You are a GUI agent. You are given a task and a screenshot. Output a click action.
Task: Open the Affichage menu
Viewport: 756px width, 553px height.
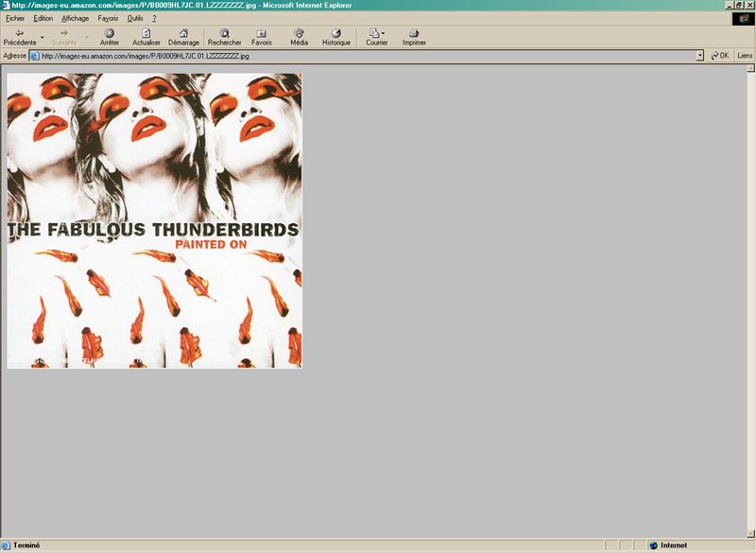76,18
